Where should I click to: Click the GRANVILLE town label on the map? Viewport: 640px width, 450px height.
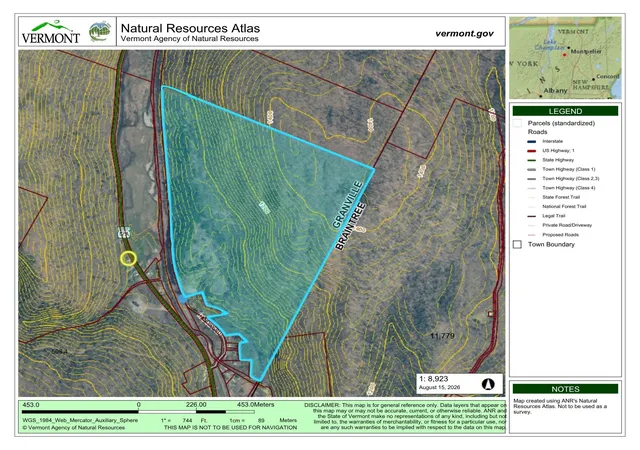pyautogui.click(x=347, y=205)
